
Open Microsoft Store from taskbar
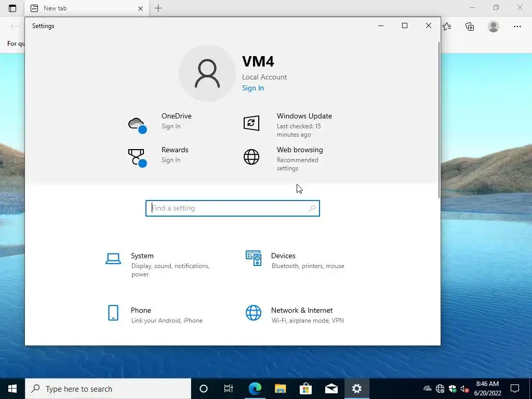(305, 389)
